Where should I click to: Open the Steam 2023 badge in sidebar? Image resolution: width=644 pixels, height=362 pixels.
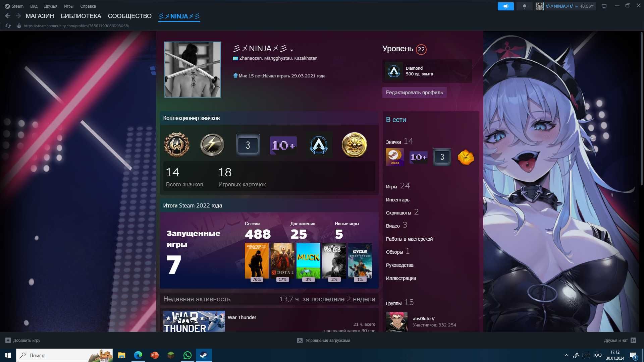[x=395, y=157]
